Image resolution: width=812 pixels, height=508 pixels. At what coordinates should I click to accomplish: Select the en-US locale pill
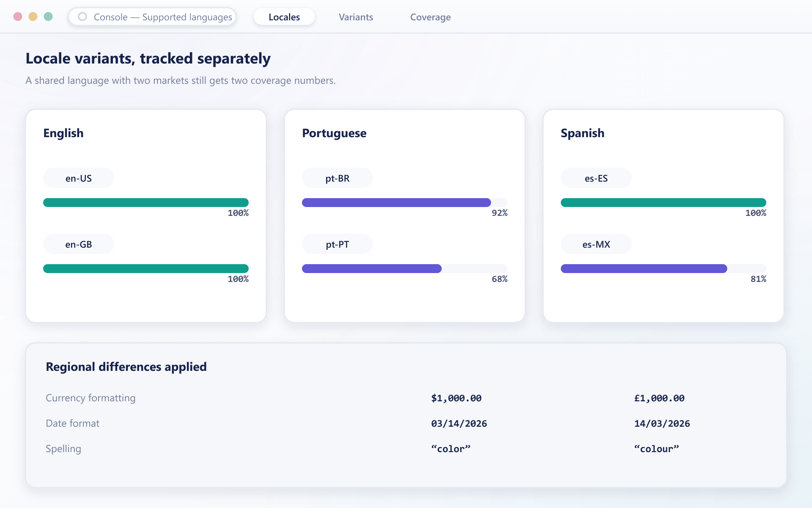[79, 178]
